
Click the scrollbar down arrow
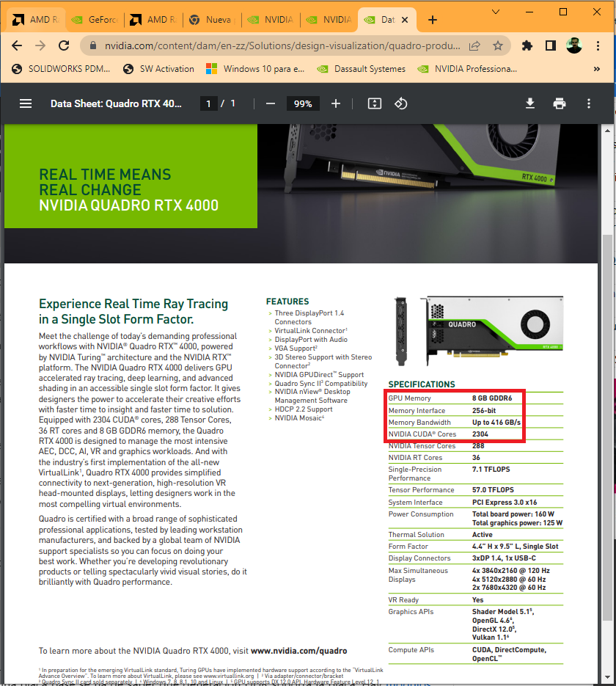(607, 678)
